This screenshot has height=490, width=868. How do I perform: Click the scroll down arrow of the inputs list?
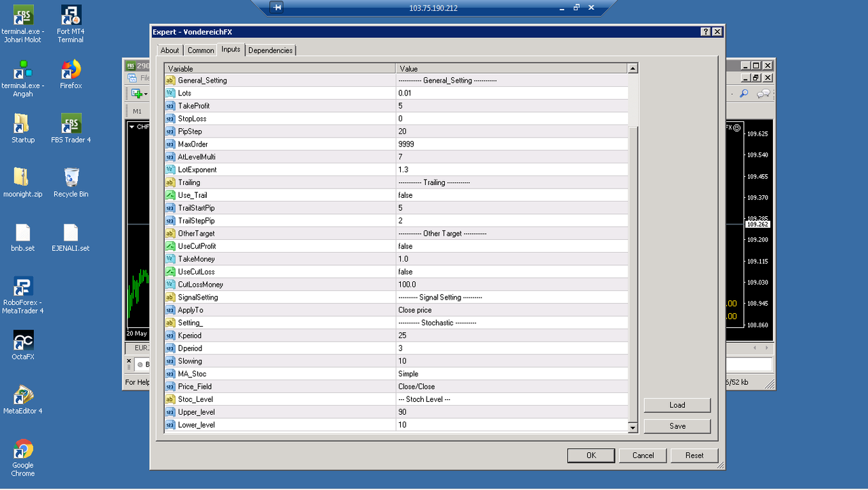tap(633, 428)
